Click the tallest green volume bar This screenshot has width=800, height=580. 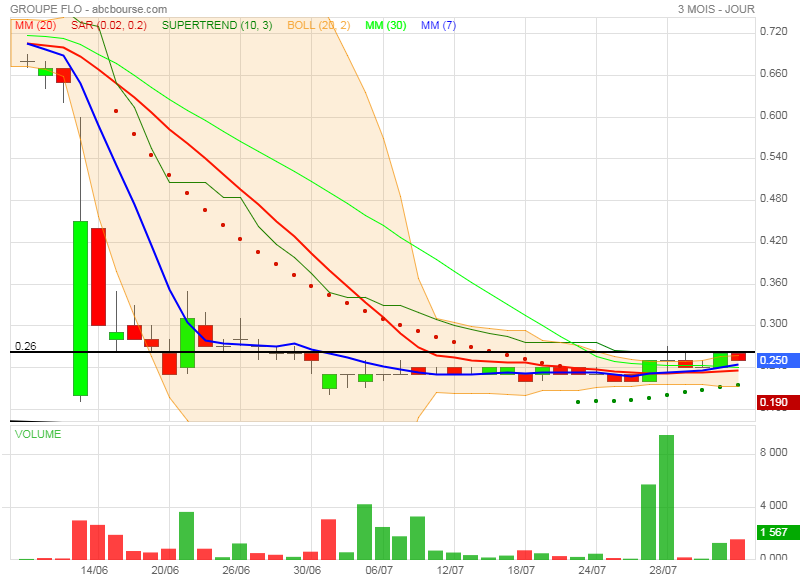[666, 497]
